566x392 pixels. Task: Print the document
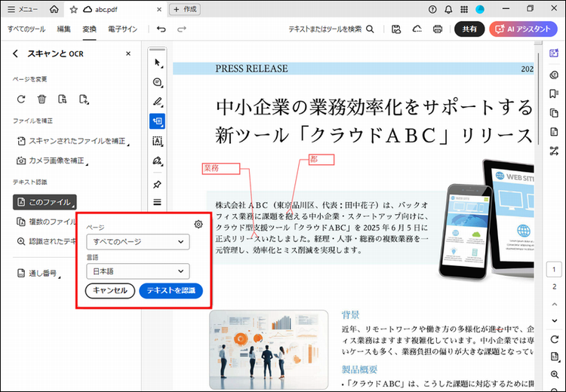[438, 29]
